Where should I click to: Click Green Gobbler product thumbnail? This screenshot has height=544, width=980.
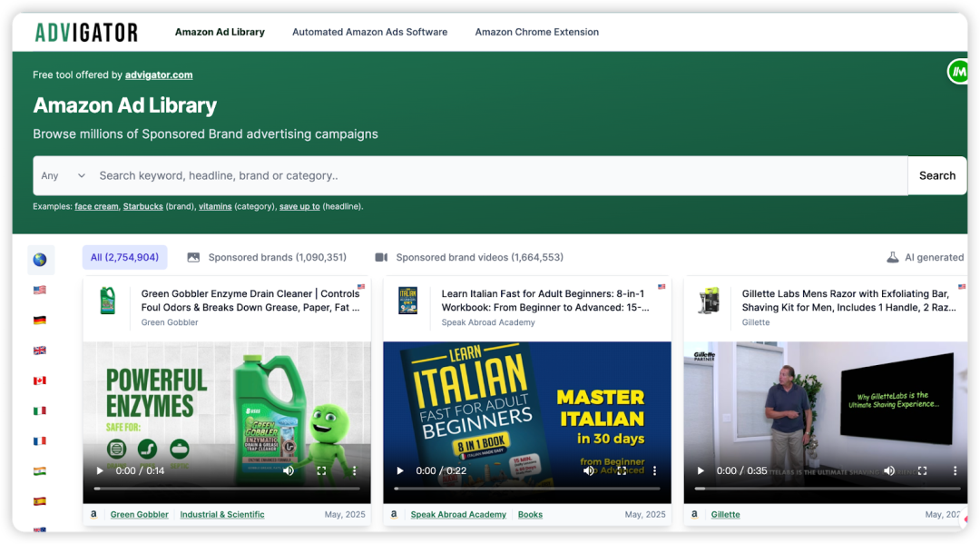click(107, 301)
